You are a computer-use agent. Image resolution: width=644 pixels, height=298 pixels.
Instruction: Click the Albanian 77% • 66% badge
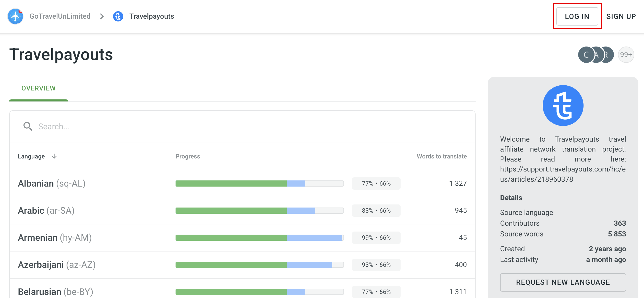[376, 183]
